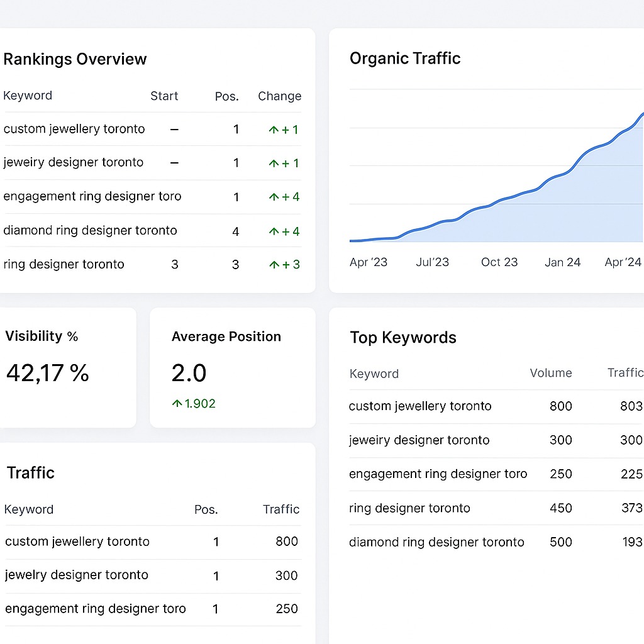Click the Volume column header in Top Keywords
The image size is (644, 644).
(550, 373)
